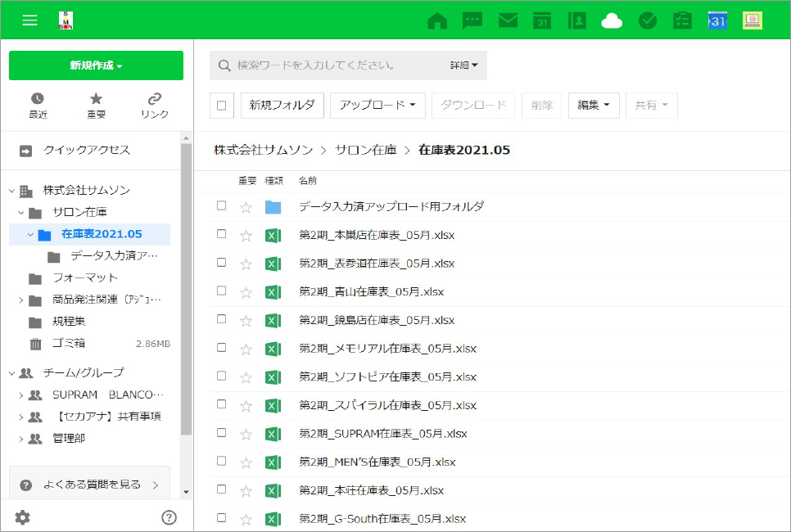Image resolution: width=791 pixels, height=532 pixels.
Task: Open the mail envelope icon
Action: click(x=508, y=21)
